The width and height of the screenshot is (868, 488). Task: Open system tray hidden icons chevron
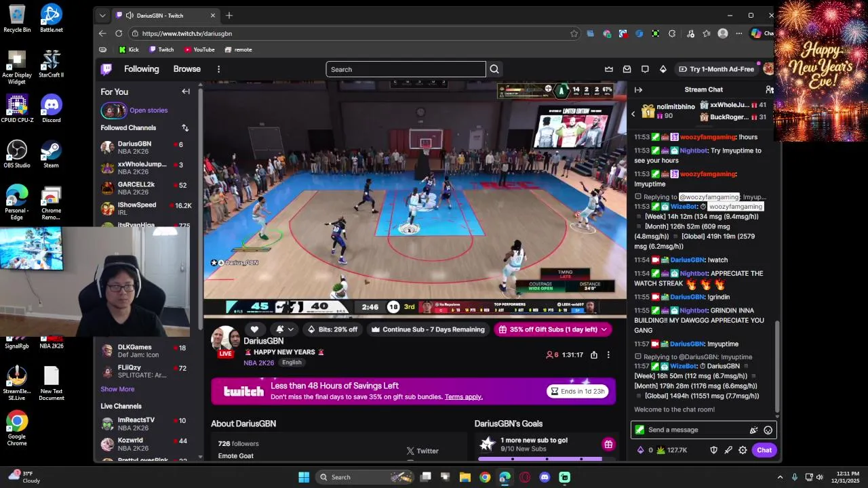pos(780,477)
